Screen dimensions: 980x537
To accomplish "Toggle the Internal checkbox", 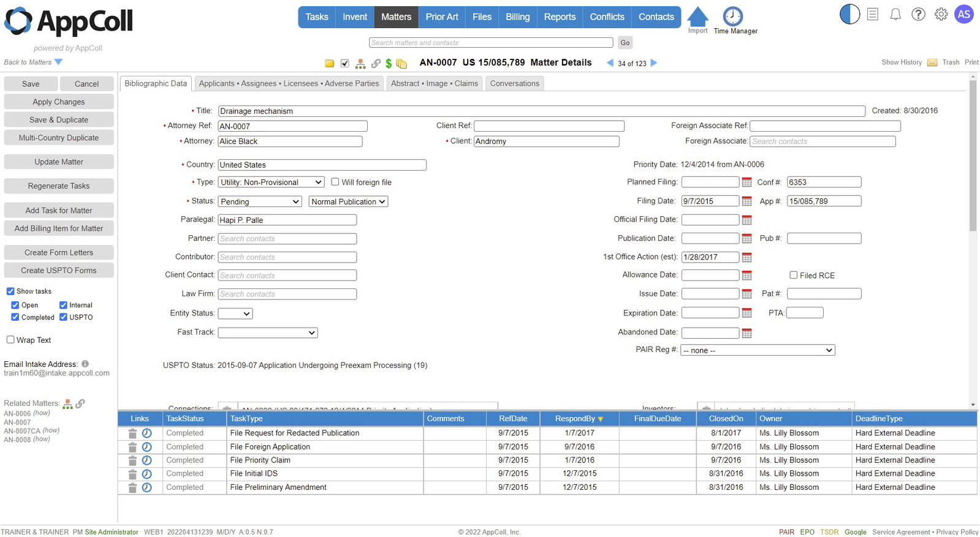I will click(x=63, y=305).
